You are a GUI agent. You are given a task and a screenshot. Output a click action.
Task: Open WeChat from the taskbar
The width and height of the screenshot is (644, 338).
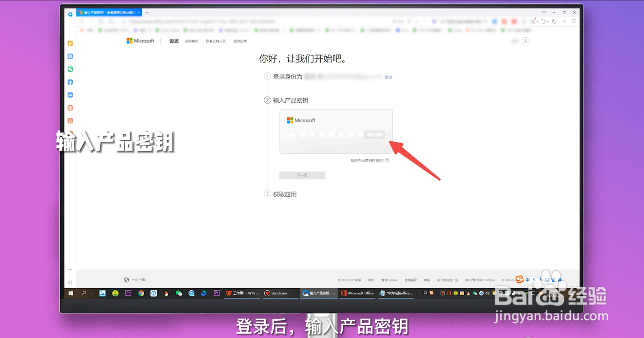click(x=179, y=293)
